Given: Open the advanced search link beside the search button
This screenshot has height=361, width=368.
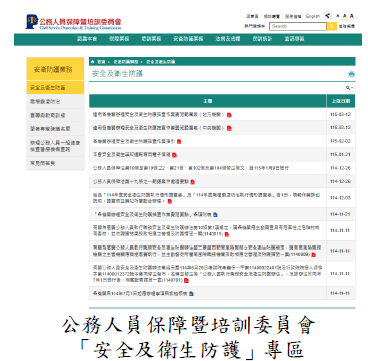Looking at the screenshot, I should 347,26.
